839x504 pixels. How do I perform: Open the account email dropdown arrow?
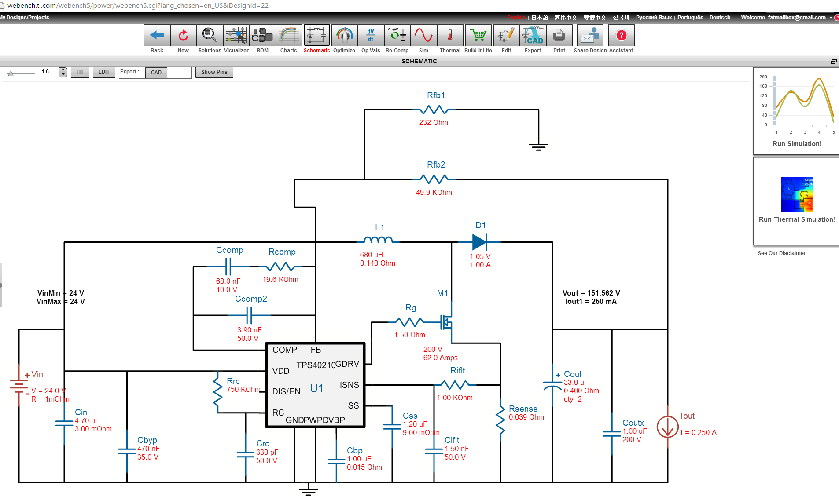(x=831, y=18)
